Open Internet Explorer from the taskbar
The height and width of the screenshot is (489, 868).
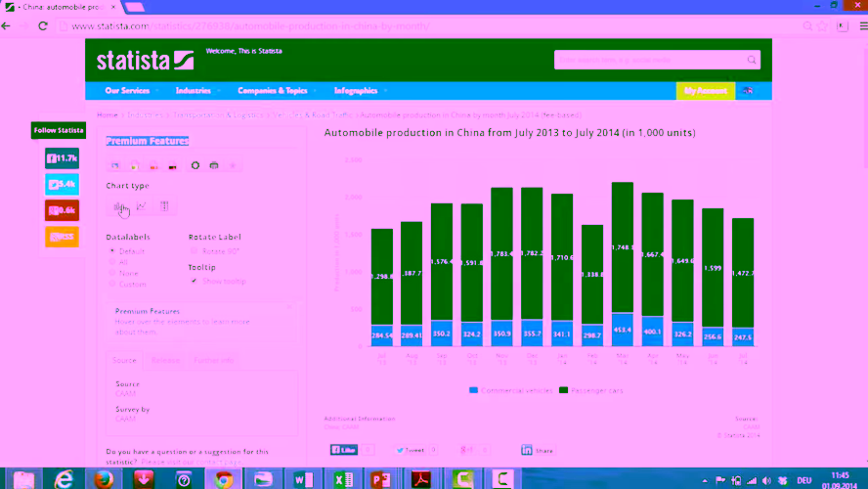[x=64, y=479]
